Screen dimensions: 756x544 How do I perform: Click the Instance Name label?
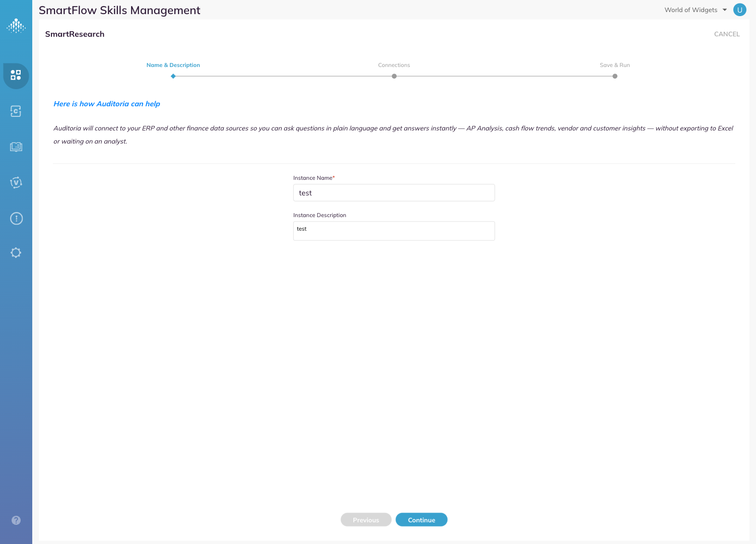tap(314, 178)
